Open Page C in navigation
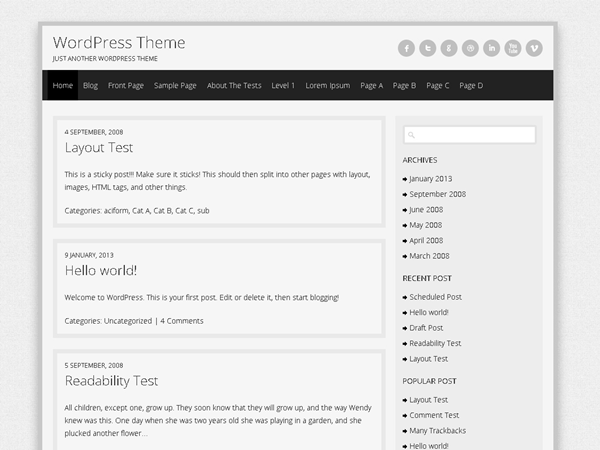Image resolution: width=600 pixels, height=450 pixels. (438, 85)
